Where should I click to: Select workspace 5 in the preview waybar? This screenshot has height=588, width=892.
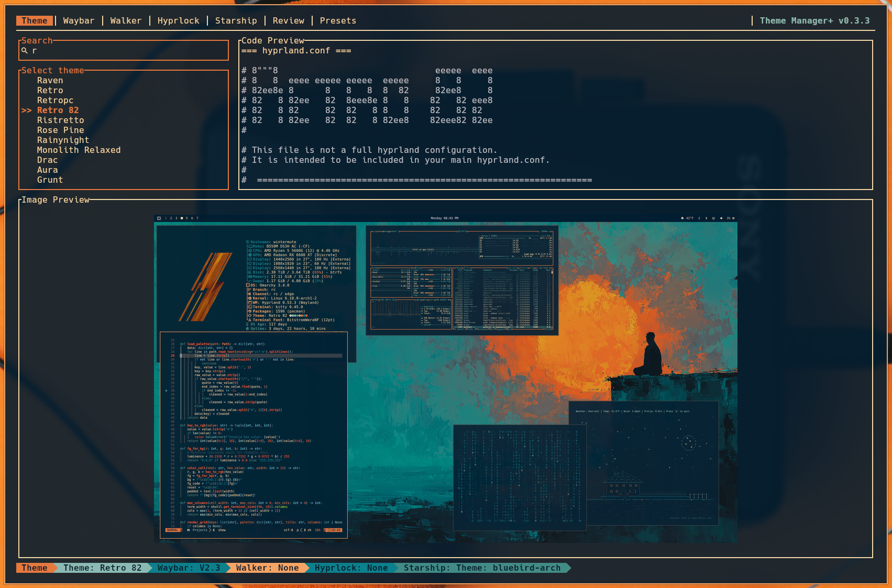(x=187, y=217)
